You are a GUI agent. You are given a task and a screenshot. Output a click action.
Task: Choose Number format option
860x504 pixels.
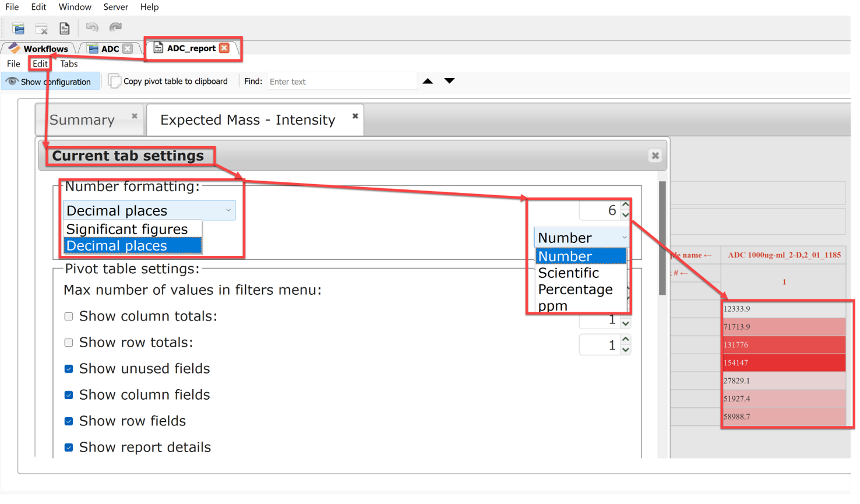click(580, 256)
